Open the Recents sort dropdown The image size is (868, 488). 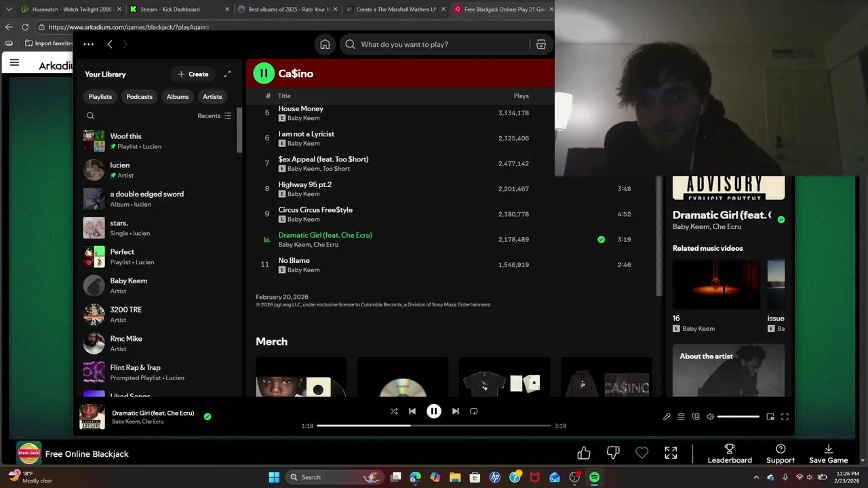(x=214, y=116)
